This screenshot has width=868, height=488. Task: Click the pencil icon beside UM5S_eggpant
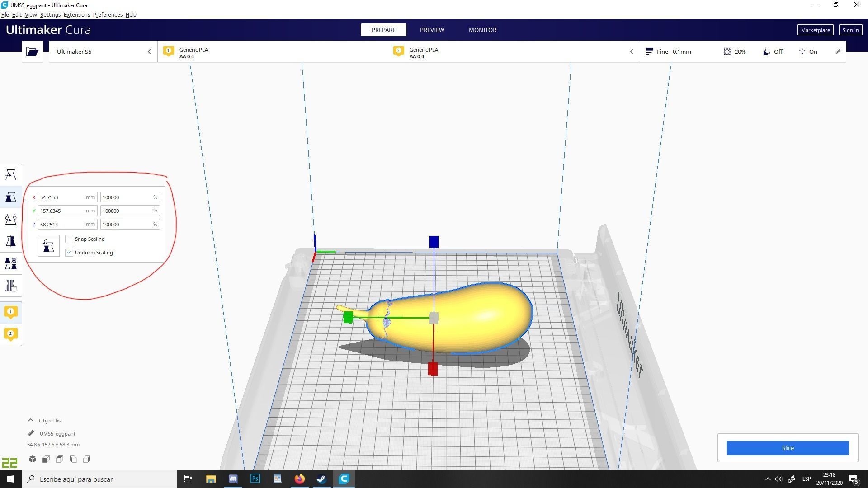[x=31, y=433]
